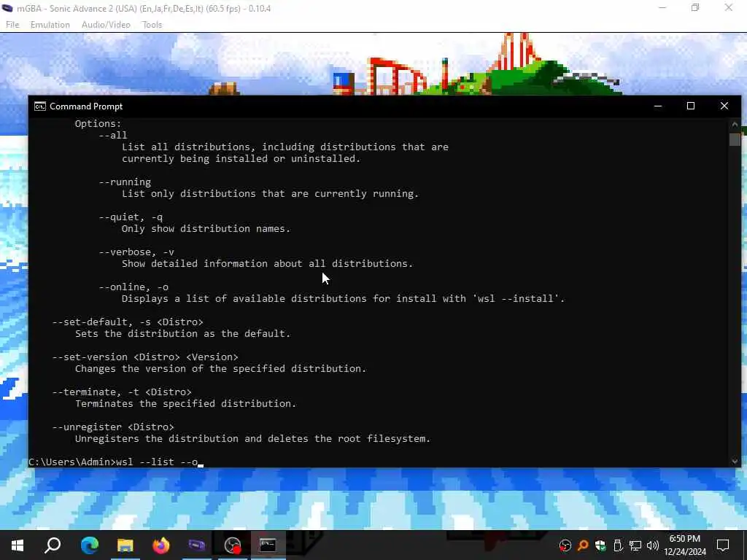Click the Command Prompt scrollbar down arrow
This screenshot has height=560, width=747.
[x=735, y=461]
